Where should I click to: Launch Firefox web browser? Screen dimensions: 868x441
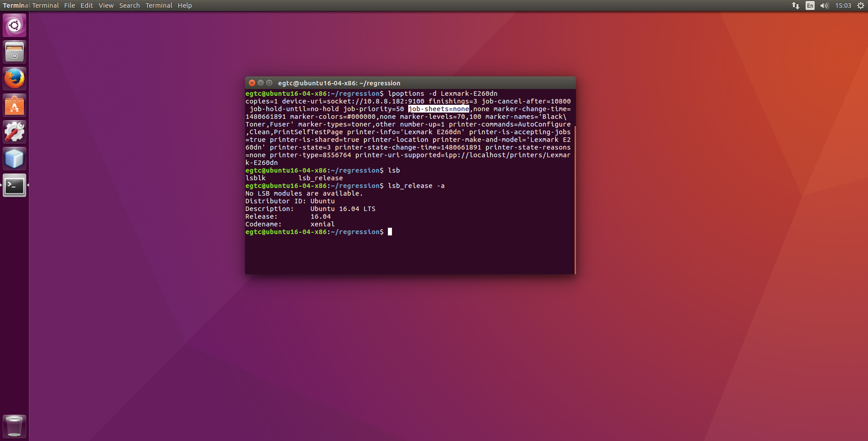point(14,79)
